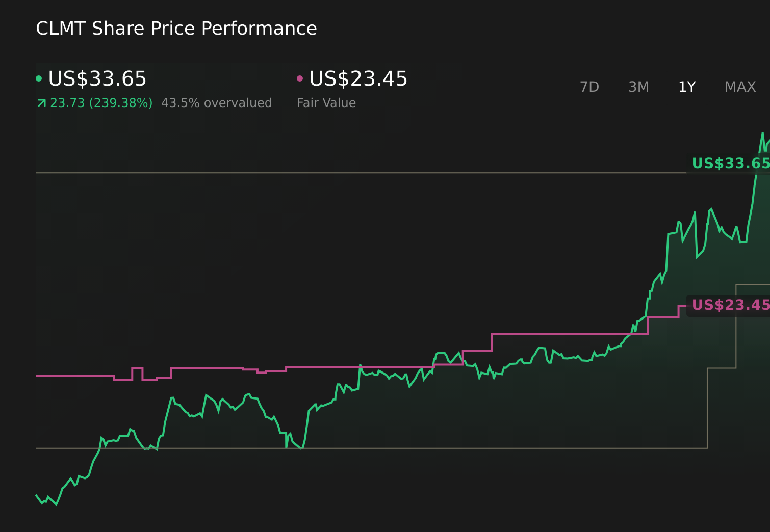Image resolution: width=770 pixels, height=532 pixels.
Task: Click the 239.38% gain link
Action: tap(120, 102)
